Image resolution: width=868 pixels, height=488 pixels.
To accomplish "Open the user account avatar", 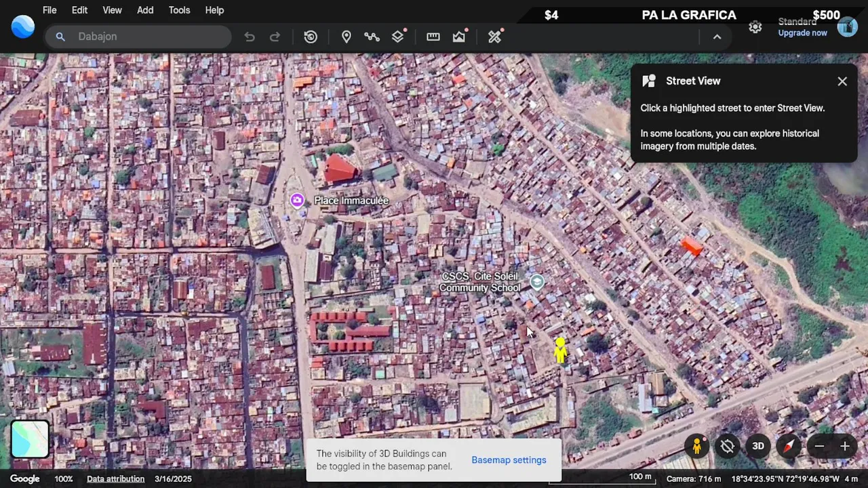I will (x=847, y=27).
